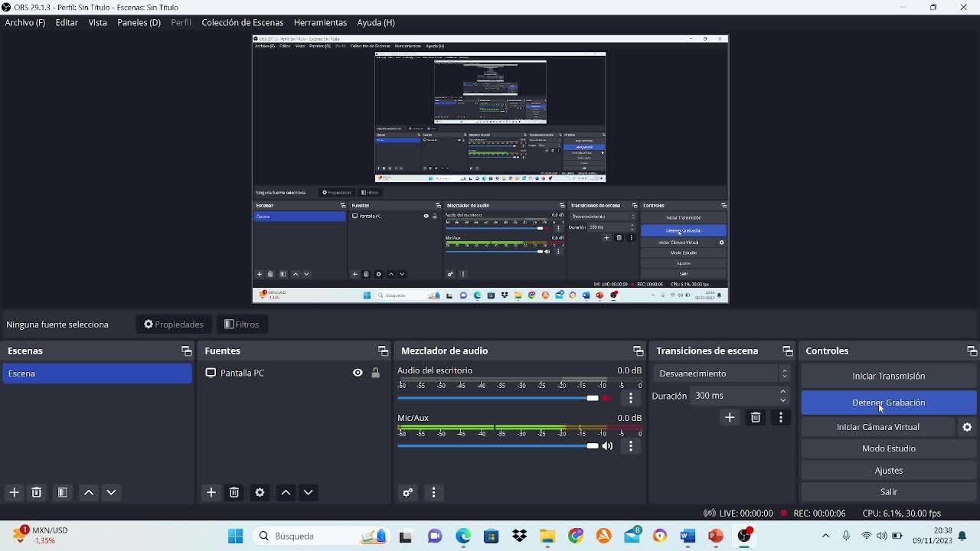Move scene up with the Escenas up arrow
Screen dimensions: 980x551
tap(89, 492)
